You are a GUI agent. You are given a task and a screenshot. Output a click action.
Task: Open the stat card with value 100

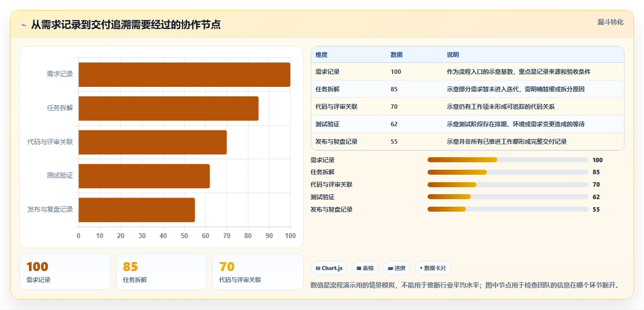[65, 272]
